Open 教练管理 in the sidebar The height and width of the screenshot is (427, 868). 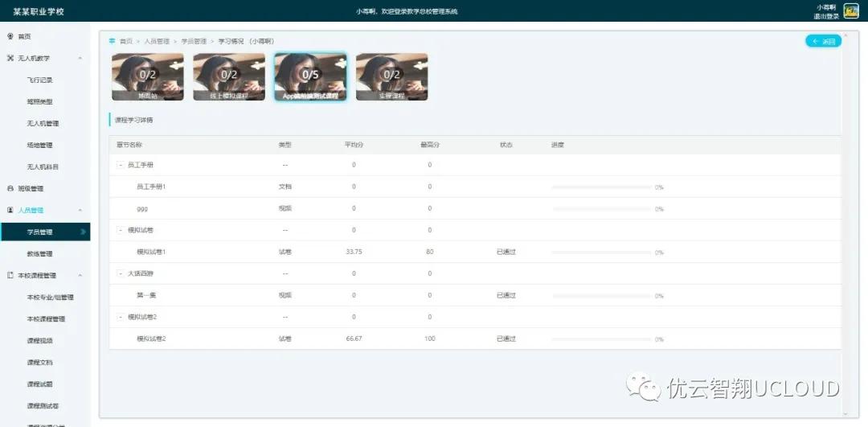click(x=39, y=253)
